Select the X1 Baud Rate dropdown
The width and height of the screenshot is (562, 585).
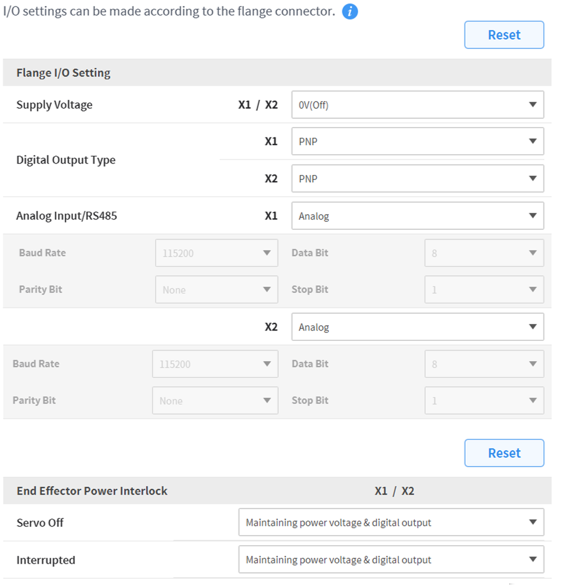click(218, 255)
